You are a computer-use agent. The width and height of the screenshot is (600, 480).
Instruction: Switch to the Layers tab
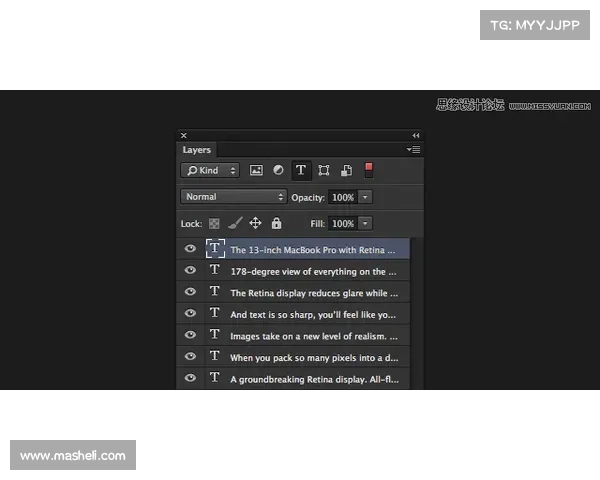tap(197, 150)
